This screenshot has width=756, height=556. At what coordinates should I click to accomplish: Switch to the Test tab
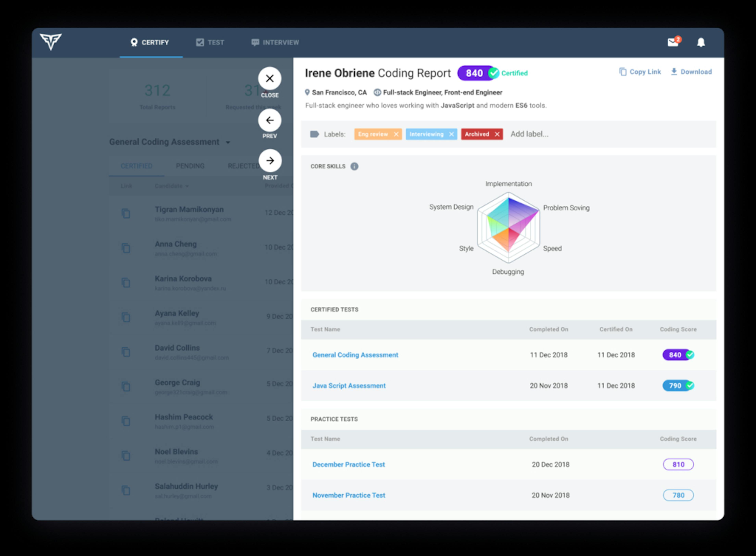(x=210, y=42)
